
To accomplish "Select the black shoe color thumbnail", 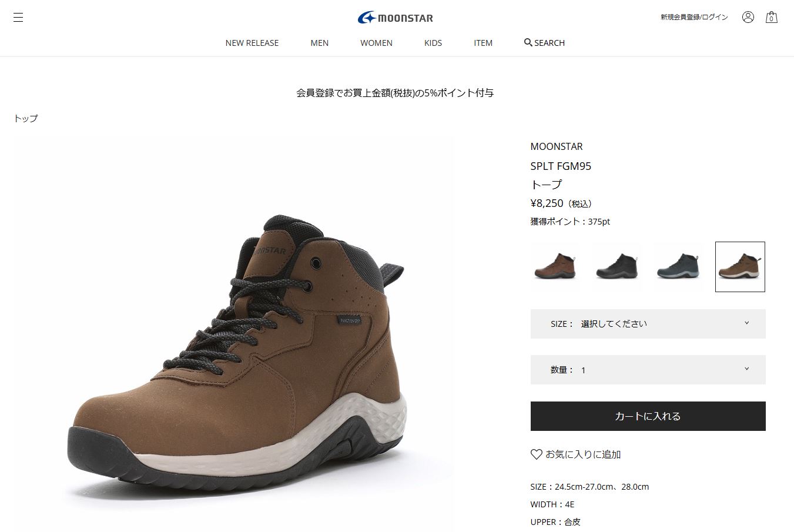I will [x=617, y=266].
